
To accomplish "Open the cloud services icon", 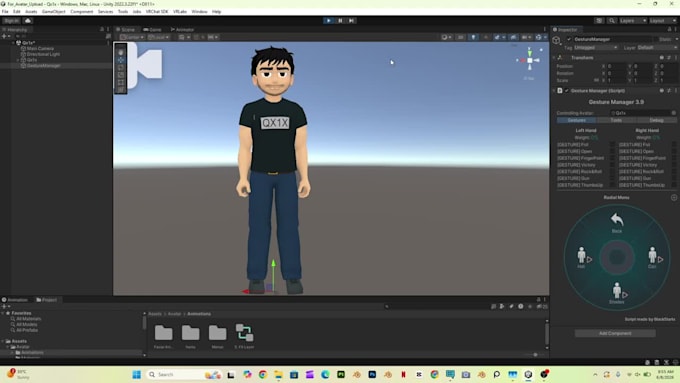I will click(28, 20).
